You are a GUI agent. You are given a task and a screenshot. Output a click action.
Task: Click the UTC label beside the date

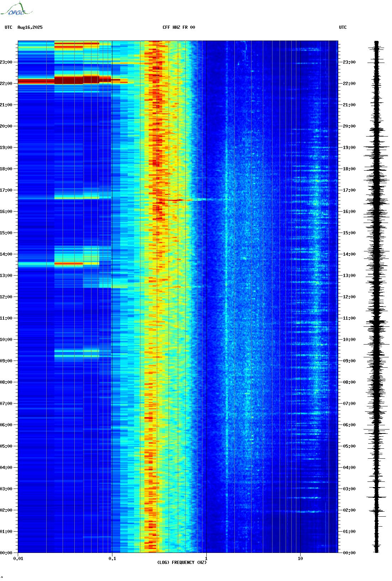pyautogui.click(x=9, y=27)
